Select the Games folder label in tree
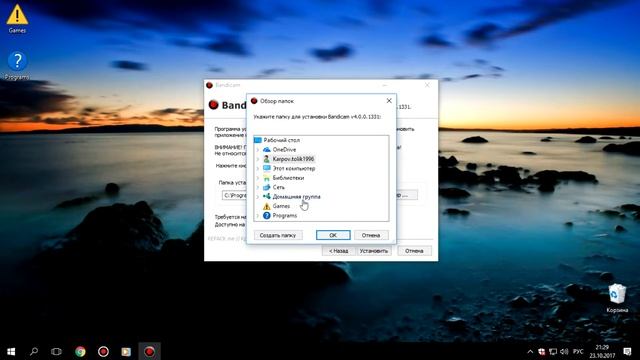This screenshot has width=640, height=360. click(281, 206)
